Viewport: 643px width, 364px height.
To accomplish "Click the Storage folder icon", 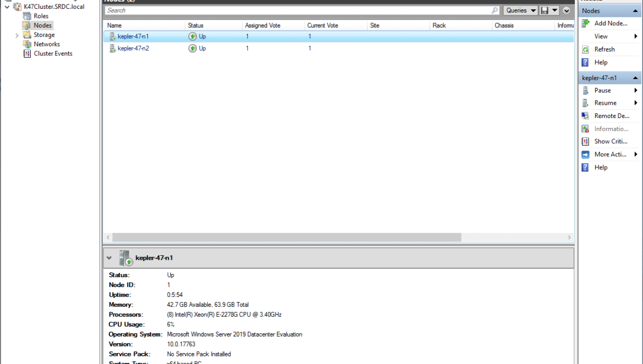I will click(27, 35).
